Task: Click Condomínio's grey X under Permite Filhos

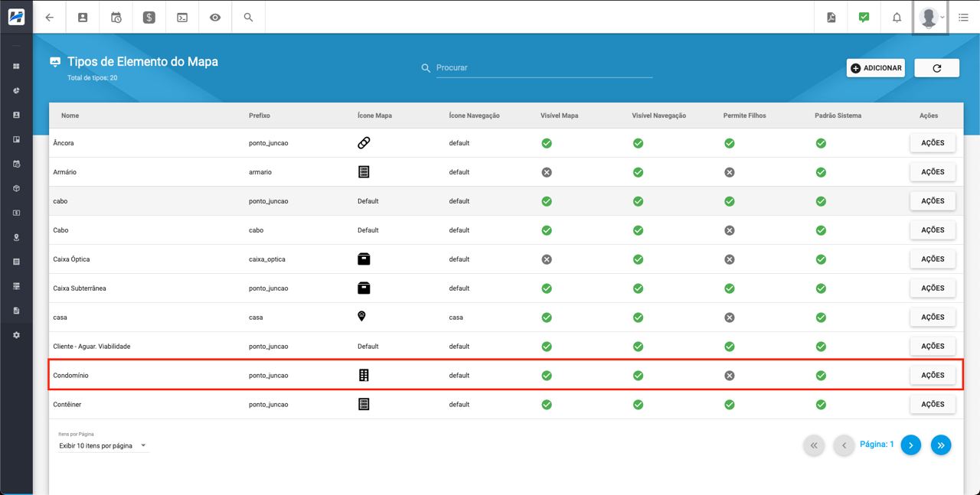Action: tap(730, 375)
